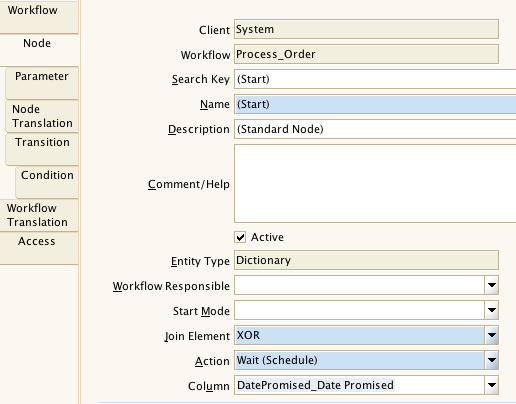Select the Name field with (Start)
This screenshot has width=516, height=404.
pyautogui.click(x=375, y=104)
